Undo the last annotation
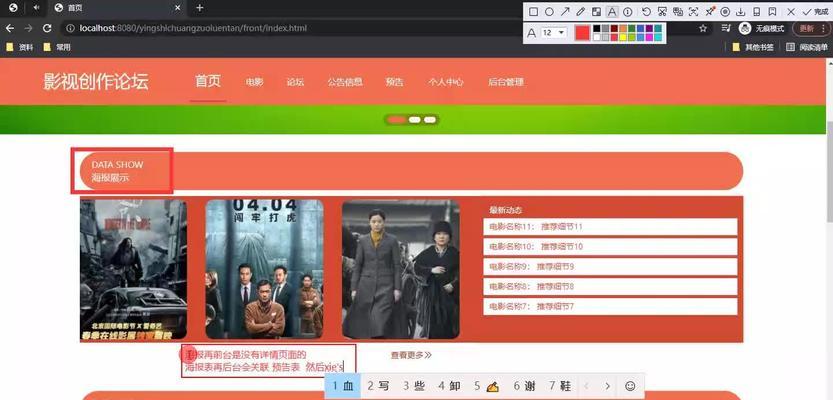The height and width of the screenshot is (400, 833). pos(646,12)
